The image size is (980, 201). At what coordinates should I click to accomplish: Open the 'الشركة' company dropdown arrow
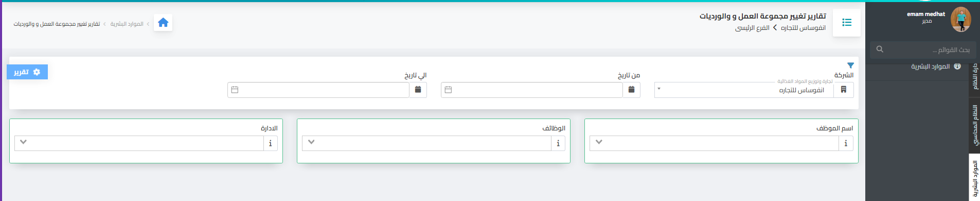[x=659, y=89]
